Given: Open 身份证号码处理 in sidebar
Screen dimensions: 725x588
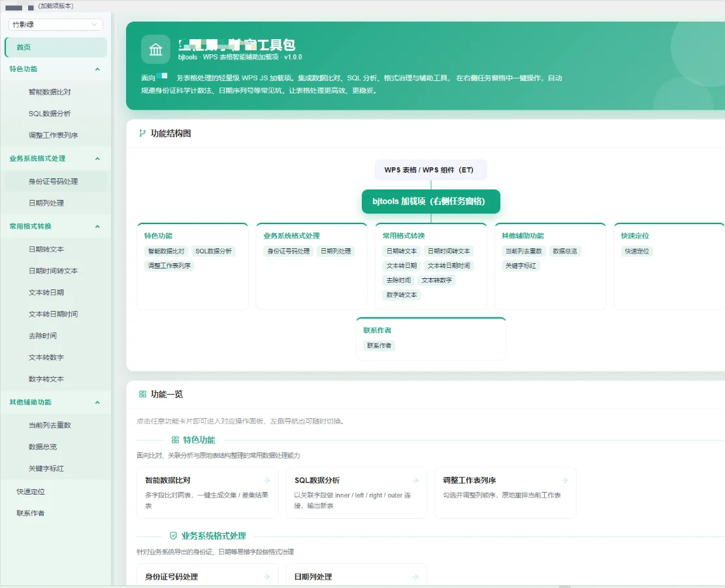Looking at the screenshot, I should (x=56, y=182).
